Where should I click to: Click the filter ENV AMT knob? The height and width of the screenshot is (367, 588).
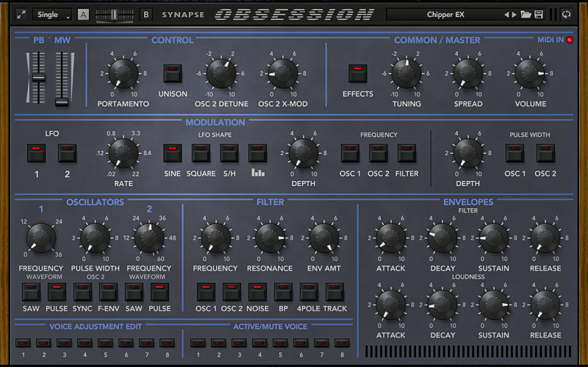click(324, 238)
